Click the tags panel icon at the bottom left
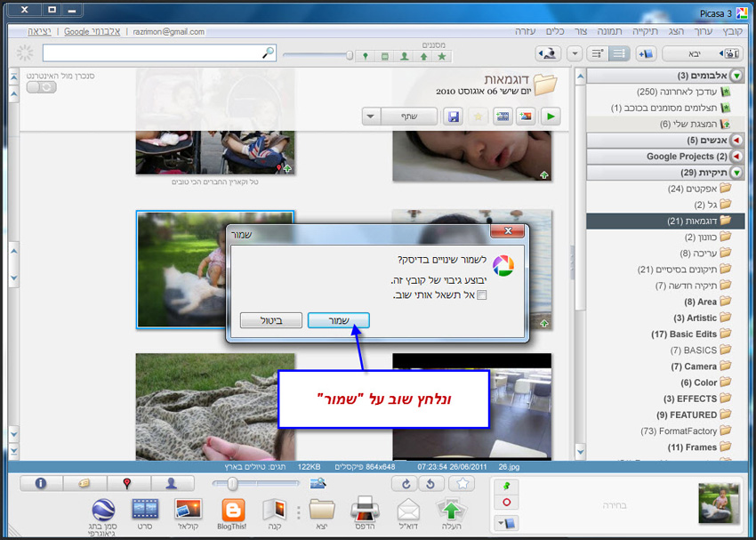Screen dimensions: 756x540 click(x=84, y=484)
